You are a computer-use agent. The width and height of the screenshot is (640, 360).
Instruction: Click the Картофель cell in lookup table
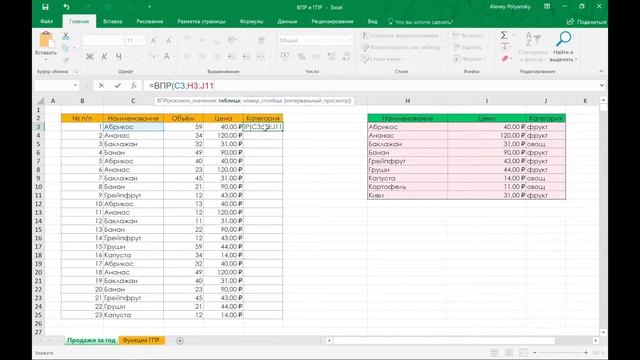(x=407, y=187)
